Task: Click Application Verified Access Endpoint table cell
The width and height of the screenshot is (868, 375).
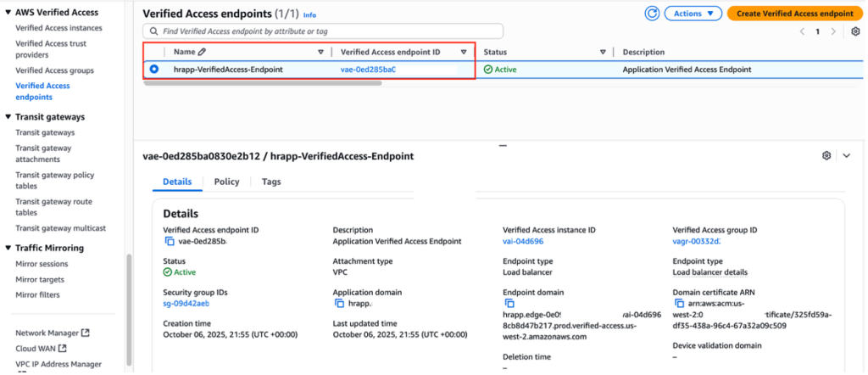Action: point(687,70)
